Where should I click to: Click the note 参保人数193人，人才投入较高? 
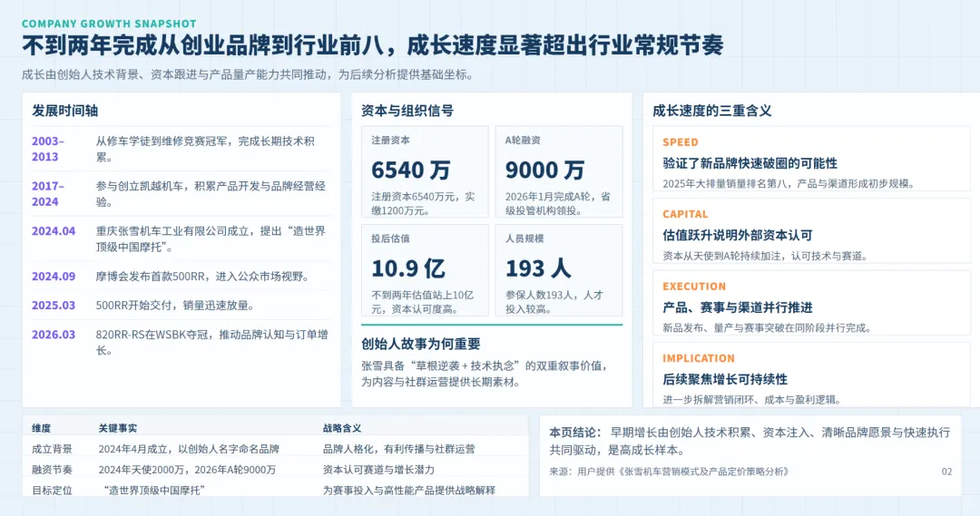pyautogui.click(x=554, y=302)
